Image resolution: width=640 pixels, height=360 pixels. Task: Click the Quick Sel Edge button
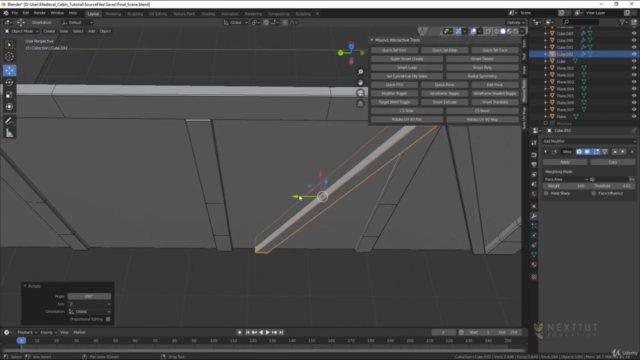[x=444, y=50]
